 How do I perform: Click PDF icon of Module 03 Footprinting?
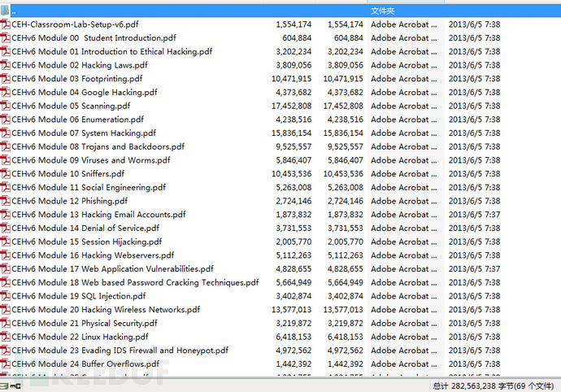(x=5, y=79)
